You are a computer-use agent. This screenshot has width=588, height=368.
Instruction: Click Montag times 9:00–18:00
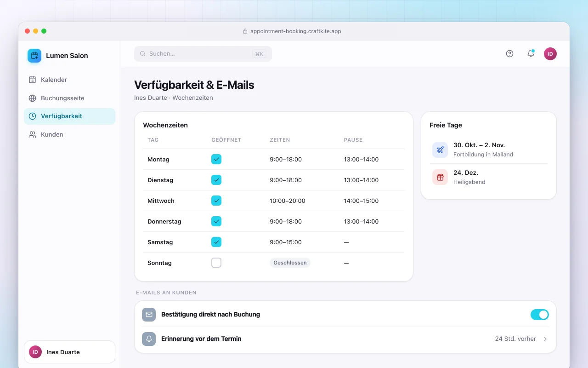pyautogui.click(x=286, y=160)
